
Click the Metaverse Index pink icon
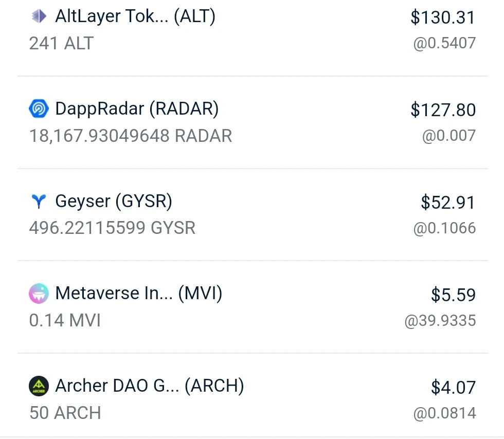(x=39, y=293)
